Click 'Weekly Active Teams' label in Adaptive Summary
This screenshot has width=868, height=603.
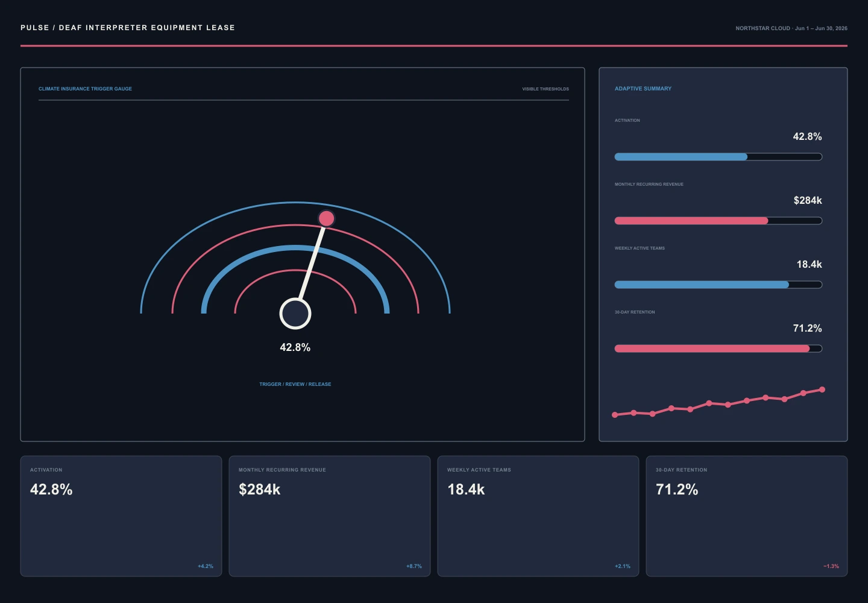(640, 248)
